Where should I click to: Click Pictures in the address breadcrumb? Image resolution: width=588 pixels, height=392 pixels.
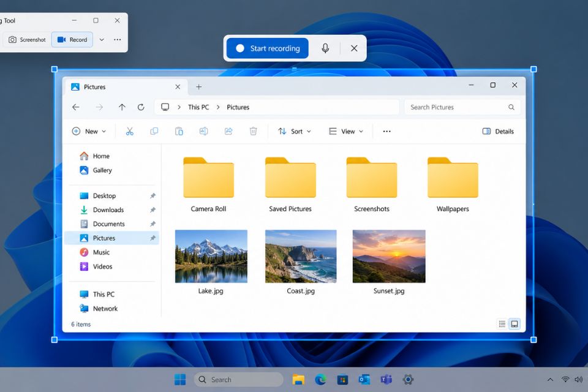[x=238, y=107]
